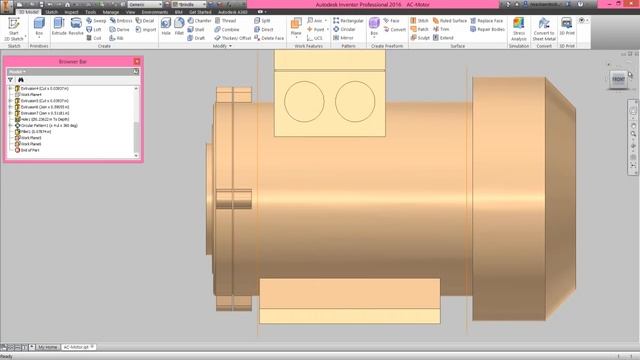This screenshot has width=640, height=360.
Task: Open the Point dropdown arrow
Action: click(x=327, y=29)
